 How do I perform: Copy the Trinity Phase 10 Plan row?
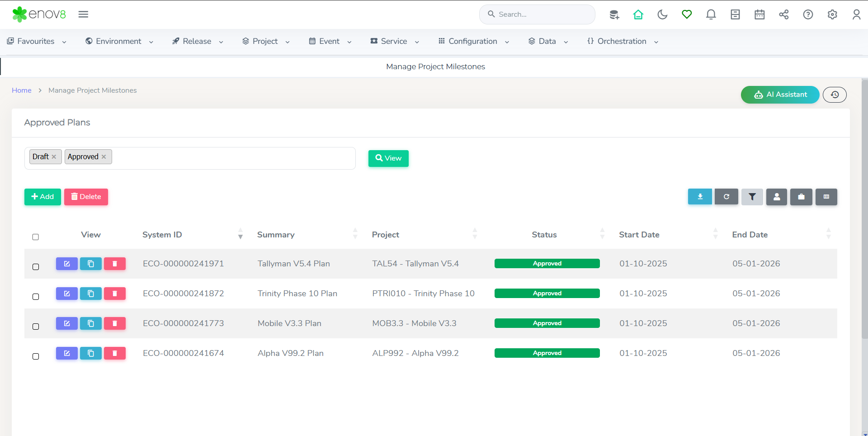tap(91, 294)
